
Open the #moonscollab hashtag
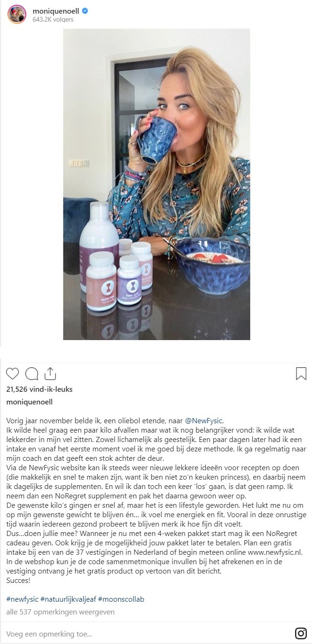120,599
